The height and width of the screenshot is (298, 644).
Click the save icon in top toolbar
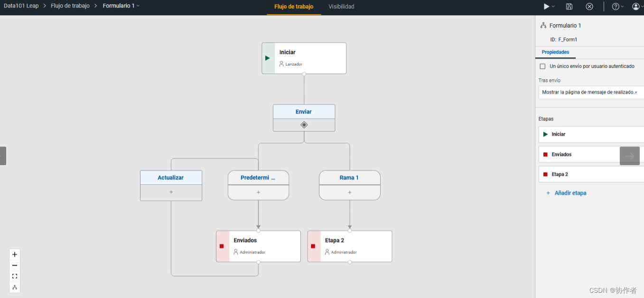(569, 7)
